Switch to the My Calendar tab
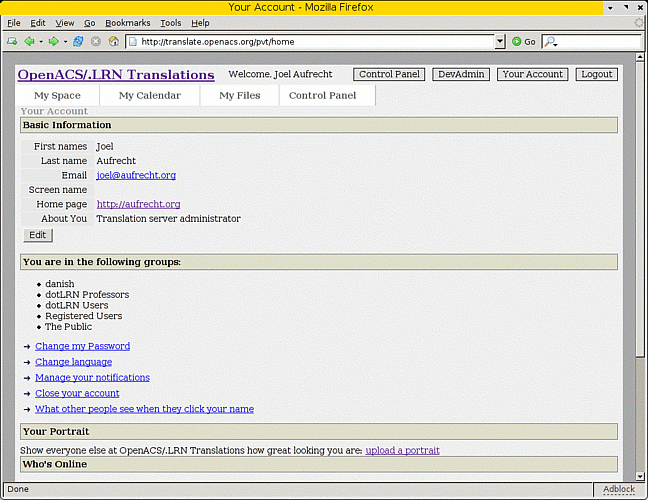 coord(149,96)
